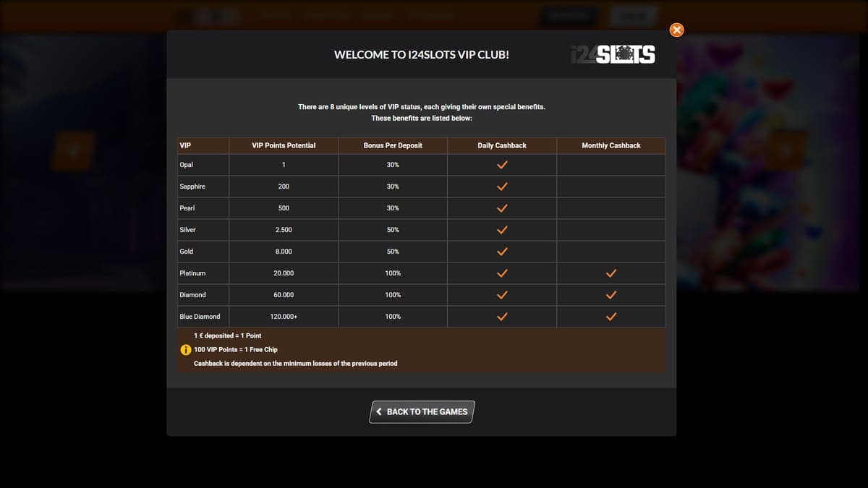Click the Blue Diamond daily cashback checkmark
This screenshot has width=868, height=488.
pyautogui.click(x=502, y=317)
